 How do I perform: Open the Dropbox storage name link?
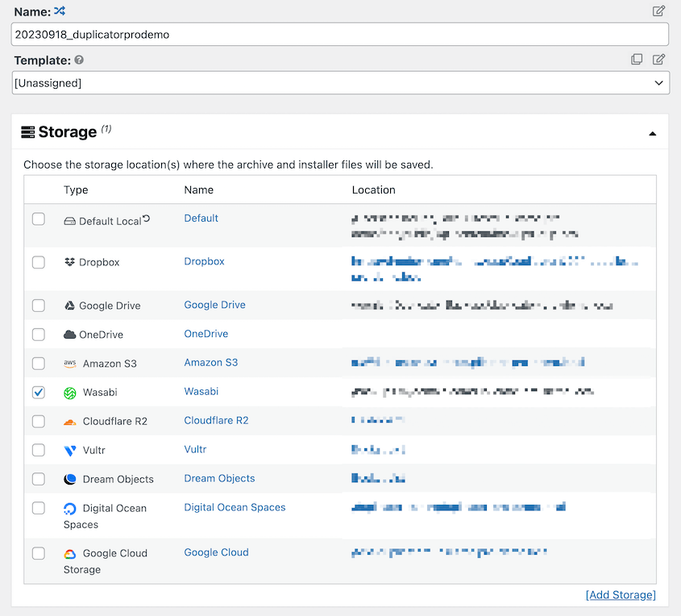click(204, 261)
